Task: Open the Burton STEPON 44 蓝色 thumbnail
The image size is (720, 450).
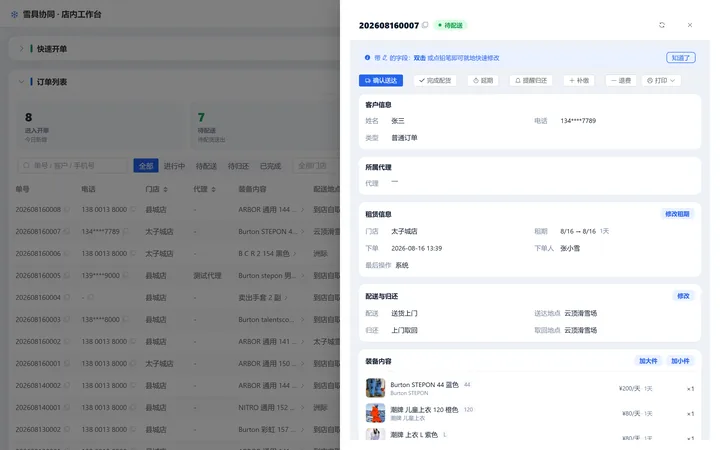Action: (x=375, y=388)
